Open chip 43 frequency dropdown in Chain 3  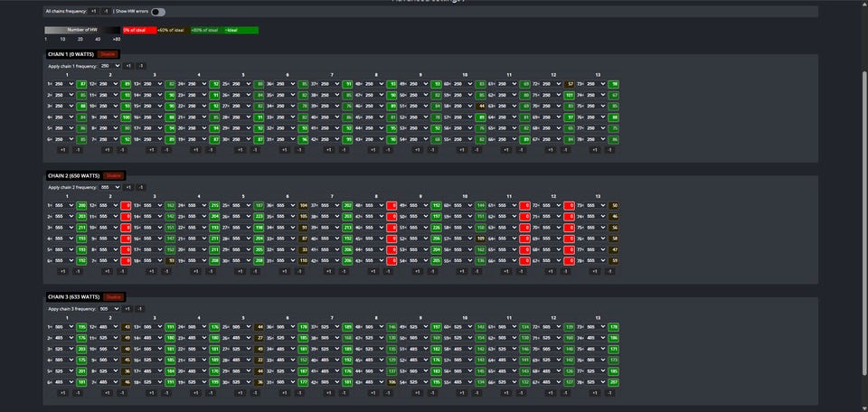pos(374,382)
